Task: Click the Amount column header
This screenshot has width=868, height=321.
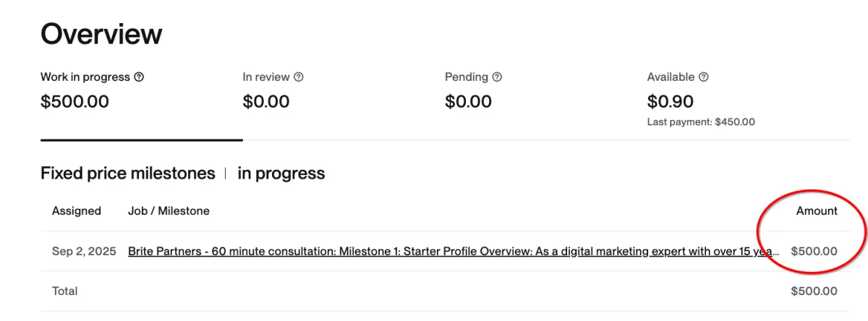Action: [x=817, y=211]
